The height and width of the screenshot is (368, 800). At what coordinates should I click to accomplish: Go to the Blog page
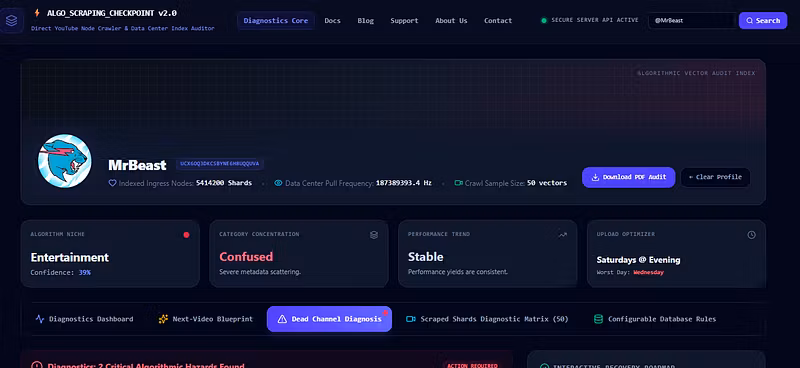(x=365, y=21)
